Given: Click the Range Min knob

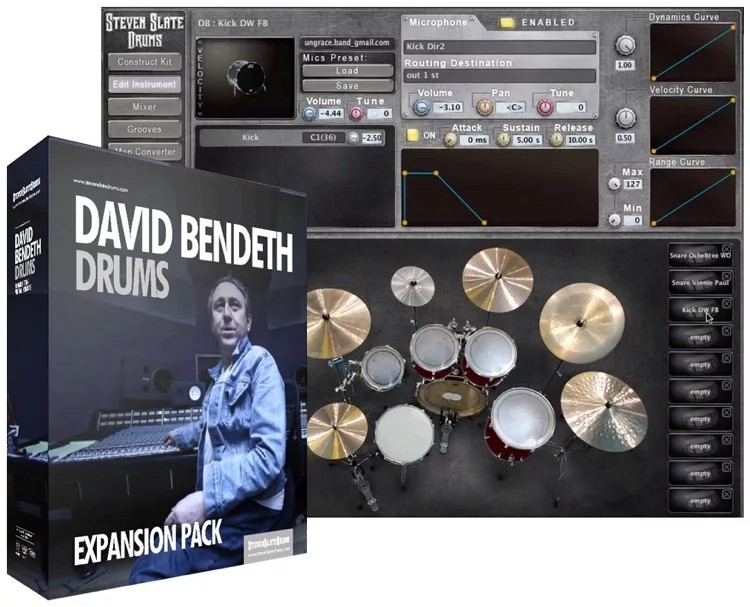Looking at the screenshot, I should tap(615, 220).
